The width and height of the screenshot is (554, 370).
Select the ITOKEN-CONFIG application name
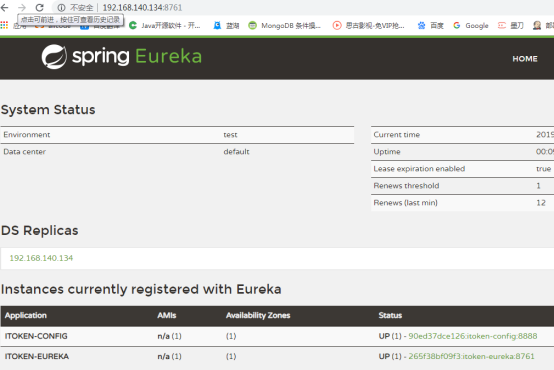(x=36, y=336)
